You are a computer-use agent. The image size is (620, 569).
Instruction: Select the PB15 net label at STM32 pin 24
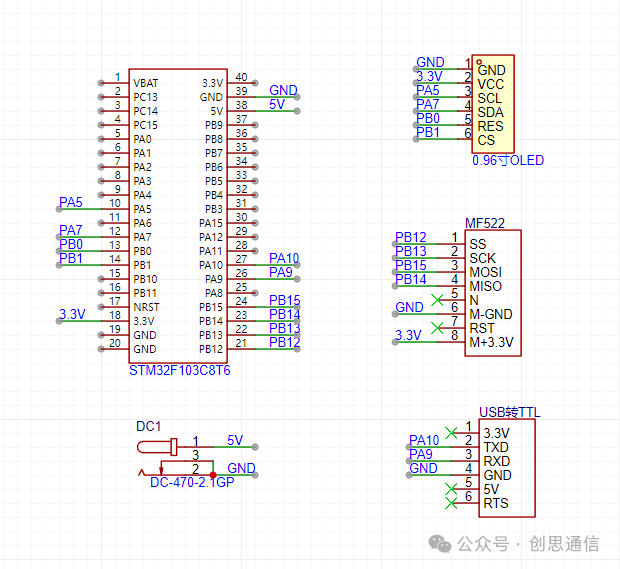285,300
